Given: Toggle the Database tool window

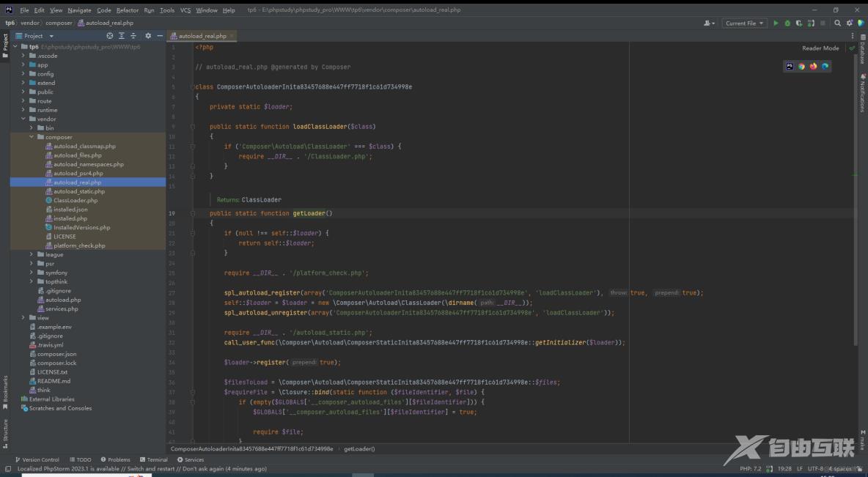Looking at the screenshot, I should point(863,53).
